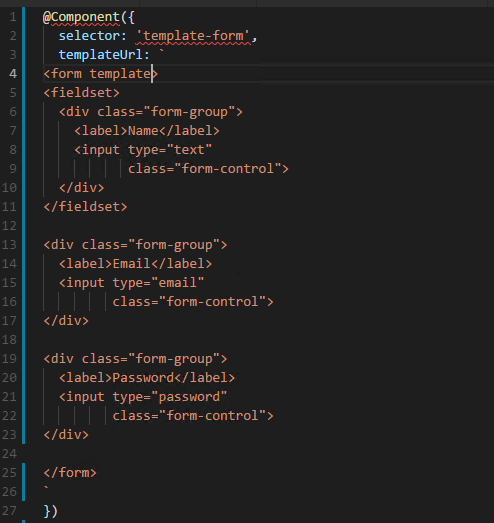Viewport: 494px width, 523px height.
Task: Click the Name label line
Action: coord(147,131)
